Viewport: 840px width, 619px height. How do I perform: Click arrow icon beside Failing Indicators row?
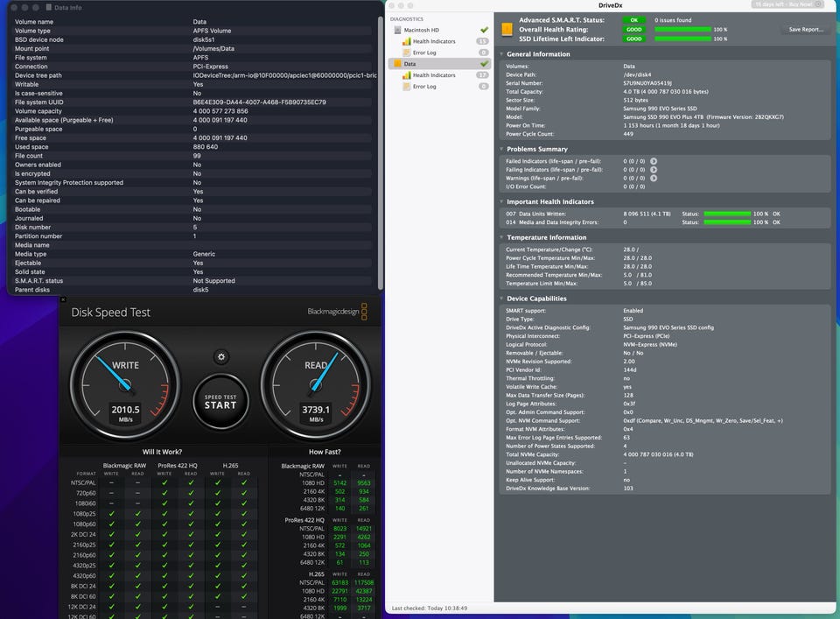pos(654,169)
